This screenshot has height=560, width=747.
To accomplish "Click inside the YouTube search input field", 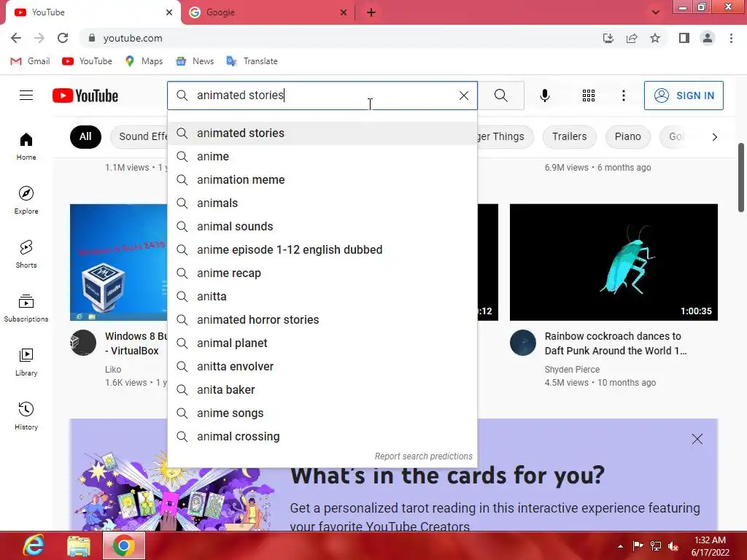I will tap(322, 96).
